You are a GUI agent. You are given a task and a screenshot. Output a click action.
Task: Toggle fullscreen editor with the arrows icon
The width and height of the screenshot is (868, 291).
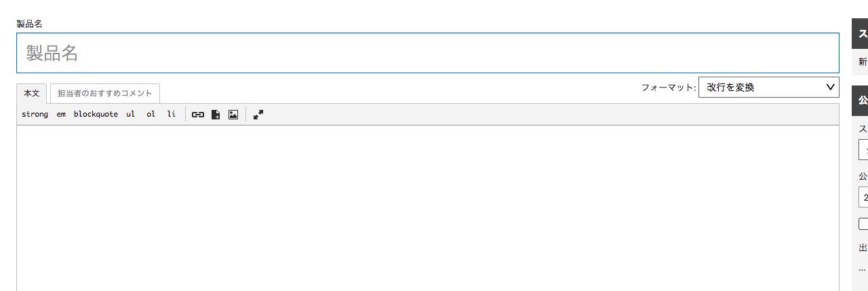tap(258, 115)
